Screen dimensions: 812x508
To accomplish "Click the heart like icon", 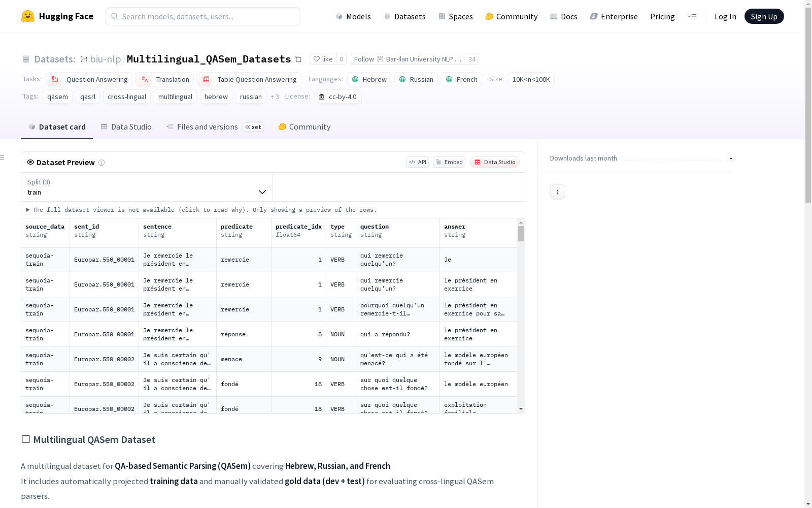I will 317,59.
